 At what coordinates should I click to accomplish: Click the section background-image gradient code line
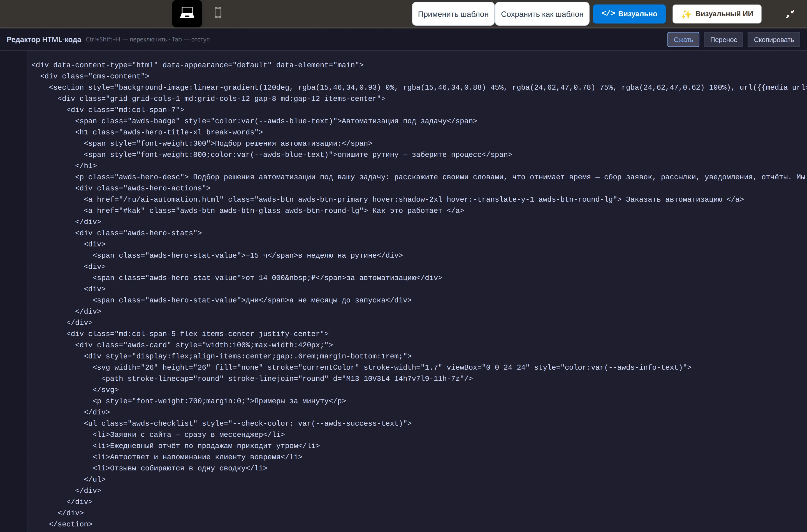(428, 87)
